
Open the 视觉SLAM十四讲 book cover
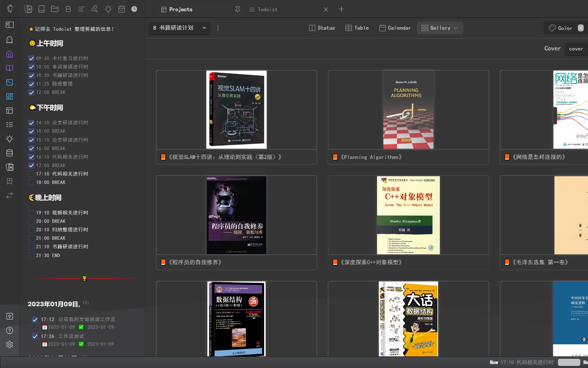[x=236, y=109]
